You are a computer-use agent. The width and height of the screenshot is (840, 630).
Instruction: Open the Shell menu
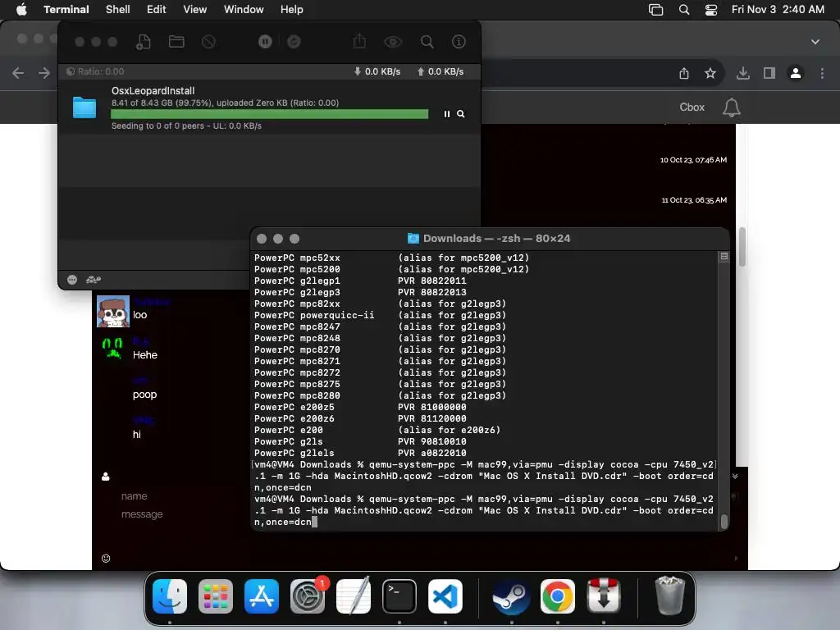click(x=118, y=10)
